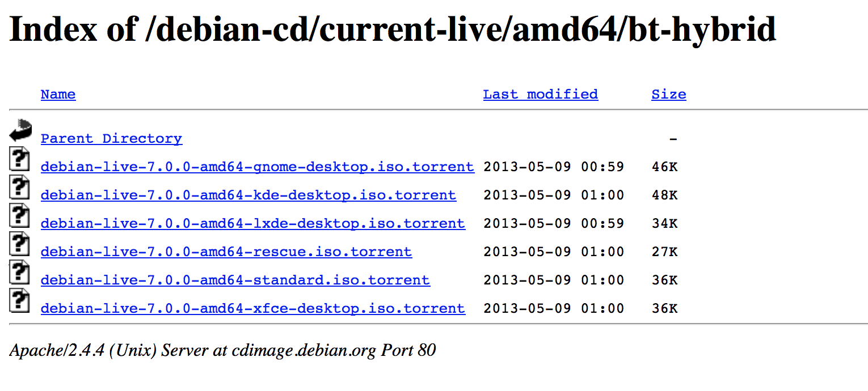Download debian-live lxde-desktop.iso.torrent
Viewport: 868px width, 391px height.
253,223
